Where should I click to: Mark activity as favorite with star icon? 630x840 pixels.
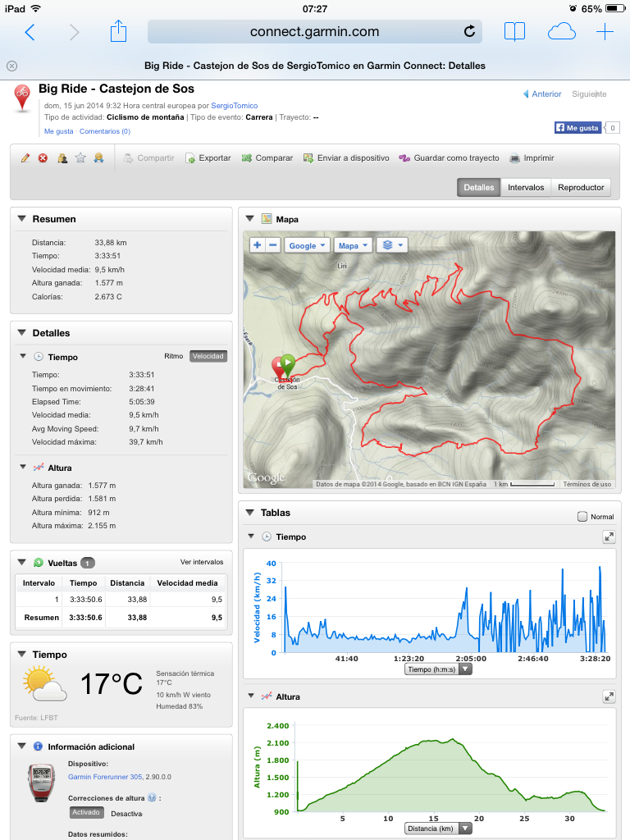click(80, 157)
